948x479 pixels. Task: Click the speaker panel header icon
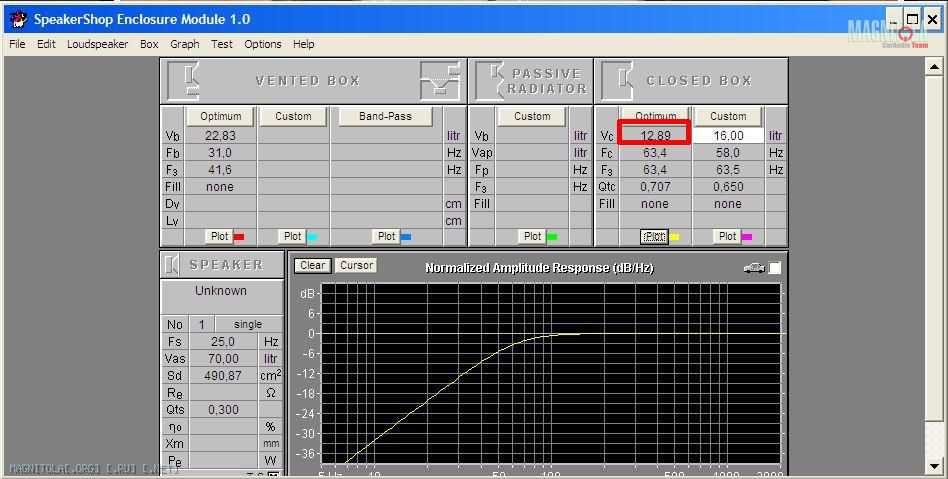click(172, 265)
